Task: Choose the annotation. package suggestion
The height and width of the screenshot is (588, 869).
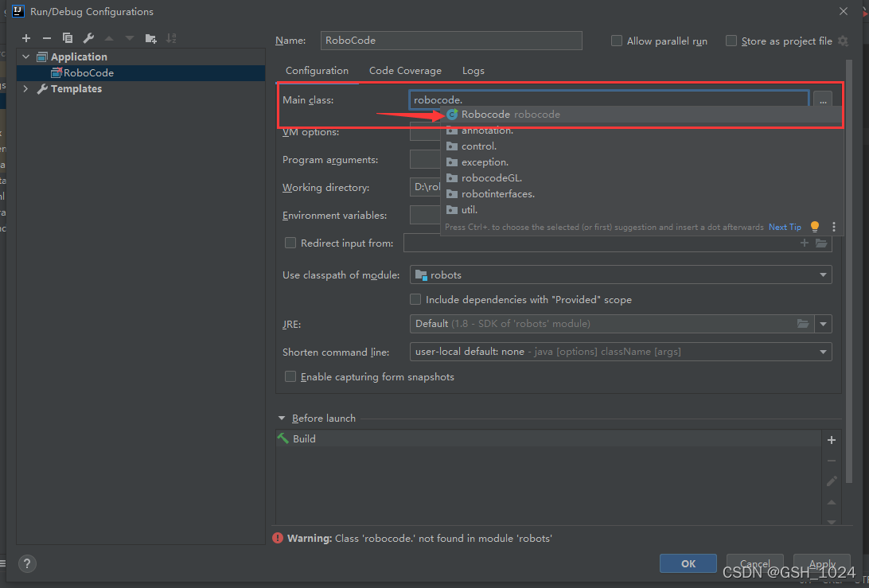Action: [x=641, y=130]
